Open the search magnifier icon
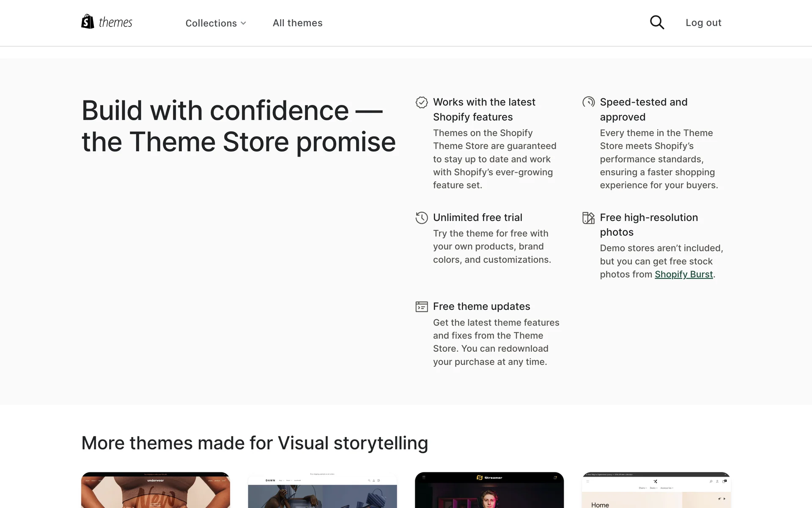 tap(657, 22)
